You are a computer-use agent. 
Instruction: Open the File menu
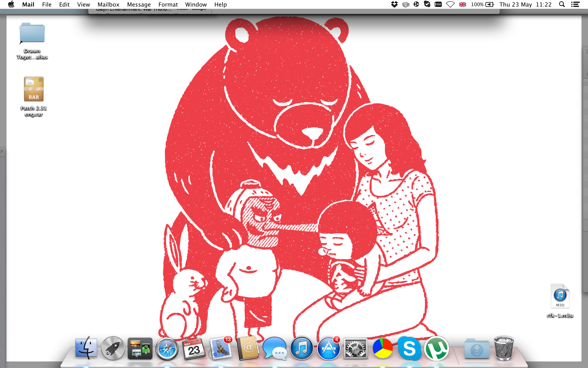tap(47, 4)
